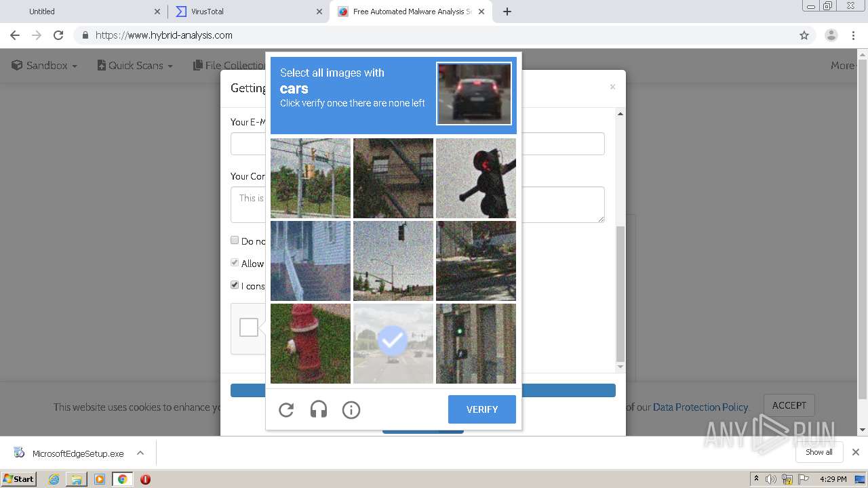Open the More menu in the navbar
The height and width of the screenshot is (488, 868).
(844, 65)
